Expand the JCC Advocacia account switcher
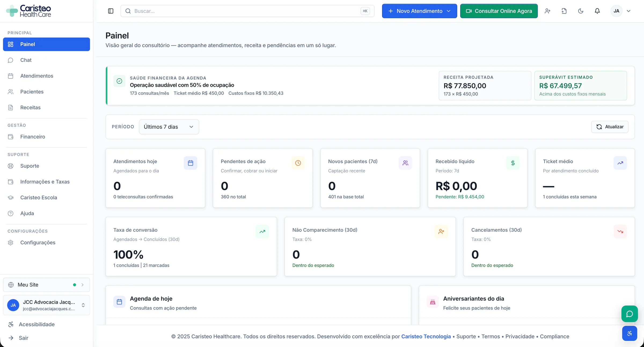Image resolution: width=644 pixels, height=347 pixels. [x=46, y=305]
